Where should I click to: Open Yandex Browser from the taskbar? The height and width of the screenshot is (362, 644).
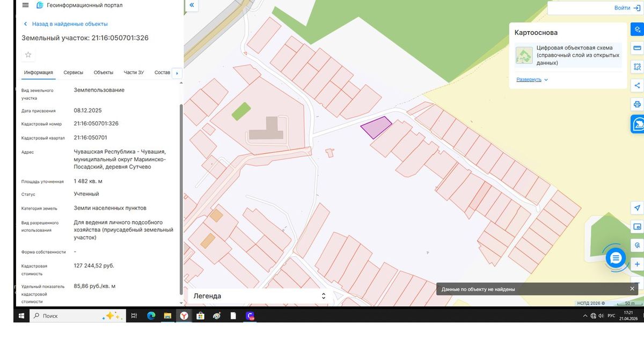coord(184,316)
